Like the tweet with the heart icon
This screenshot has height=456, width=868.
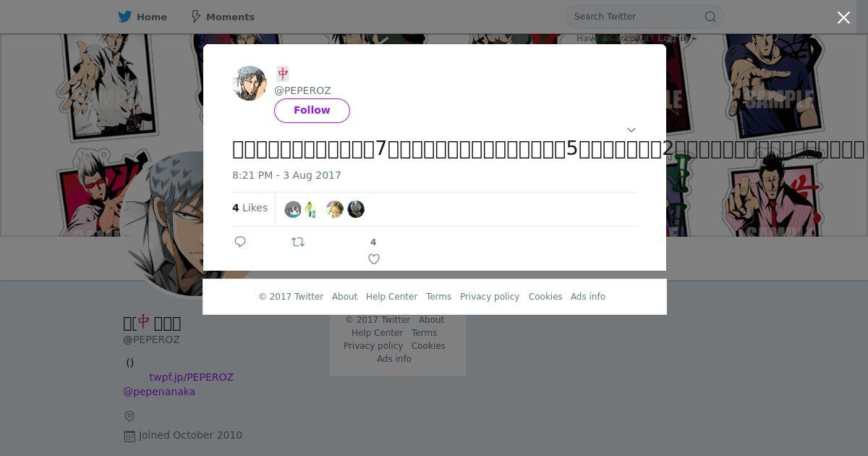tap(374, 259)
